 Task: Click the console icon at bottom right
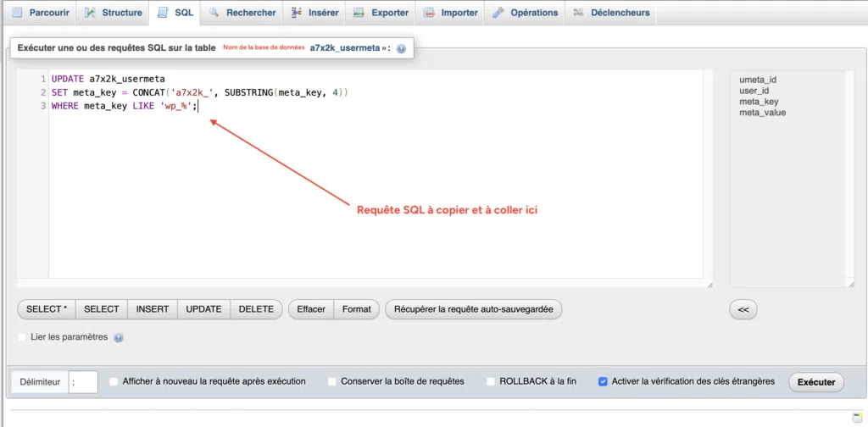[856, 417]
